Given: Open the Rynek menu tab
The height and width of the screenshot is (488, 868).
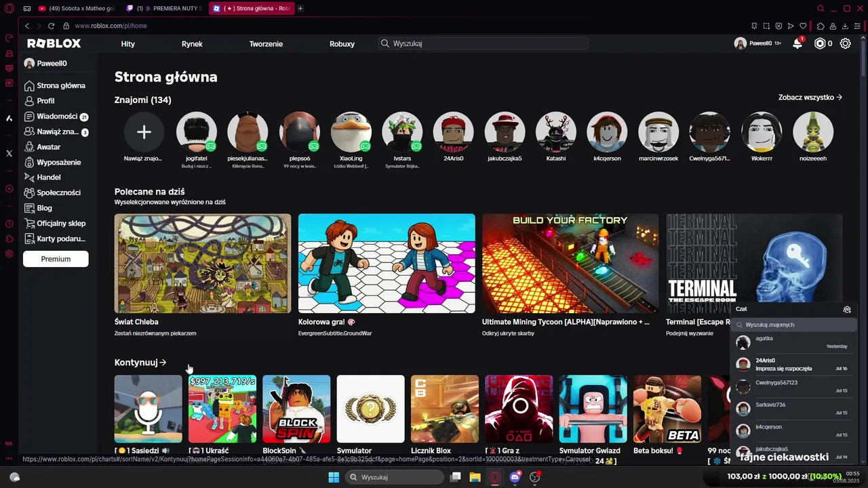Looking at the screenshot, I should 192,43.
